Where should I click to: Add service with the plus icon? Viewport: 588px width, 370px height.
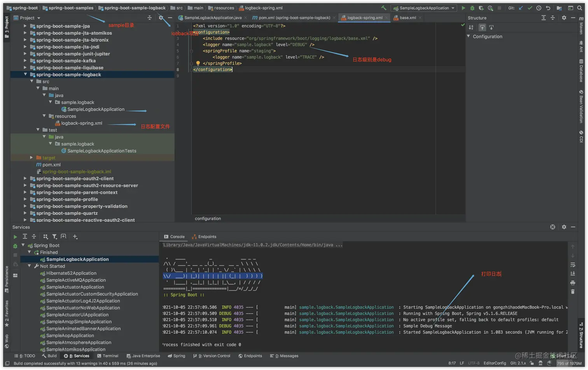75,237
